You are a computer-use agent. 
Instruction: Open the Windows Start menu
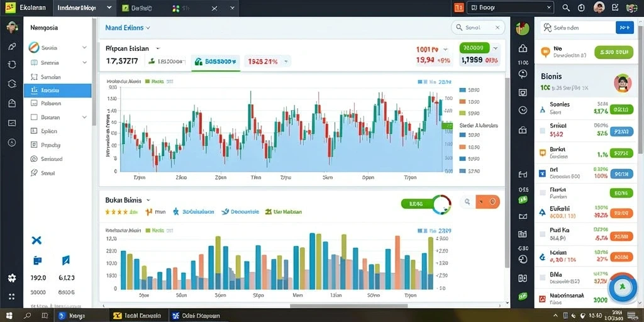pos(9,316)
